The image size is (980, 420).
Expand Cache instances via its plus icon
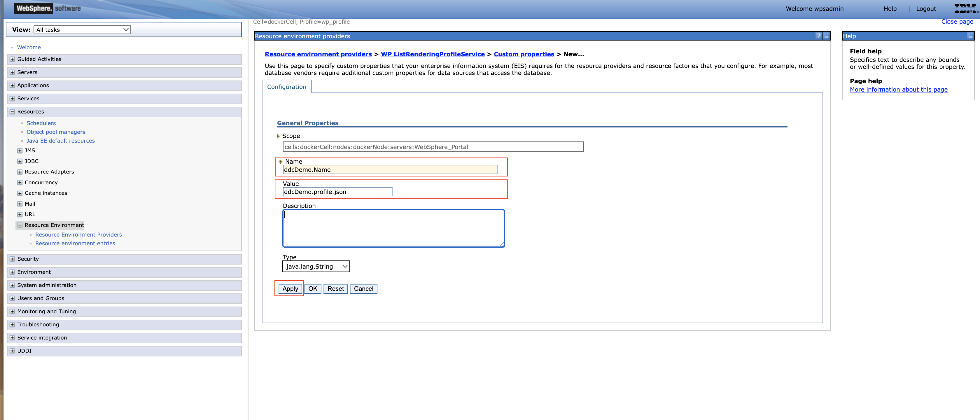pos(20,193)
